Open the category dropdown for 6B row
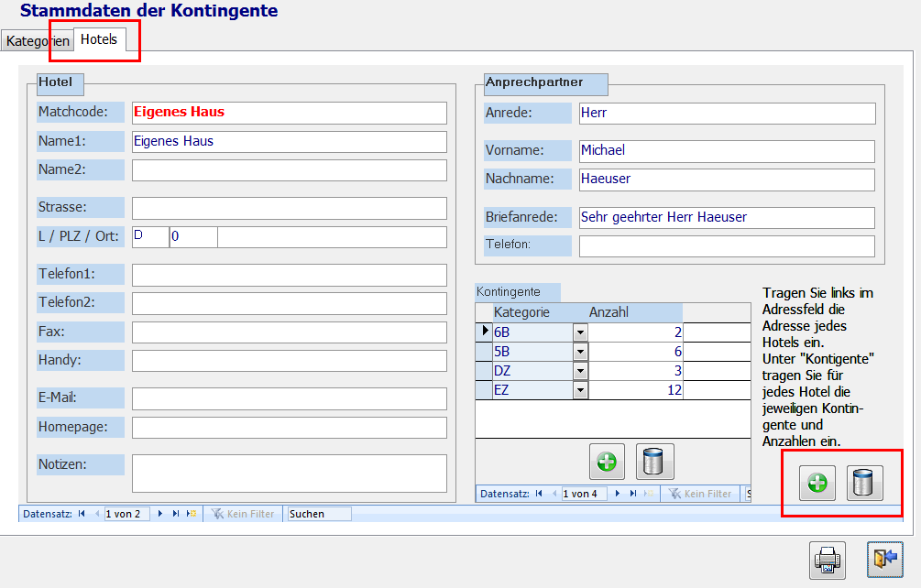Screen dimensions: 921x588 click(x=580, y=332)
